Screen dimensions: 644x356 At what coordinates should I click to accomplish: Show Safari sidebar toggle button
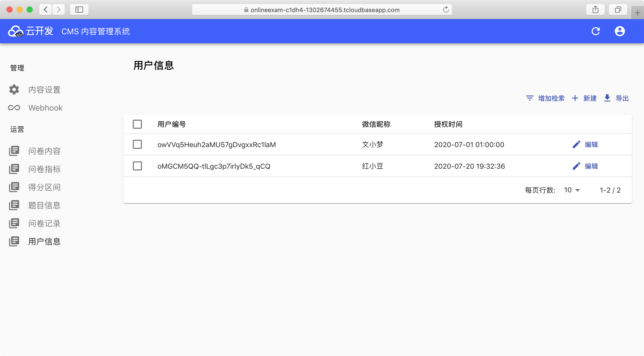(x=79, y=10)
